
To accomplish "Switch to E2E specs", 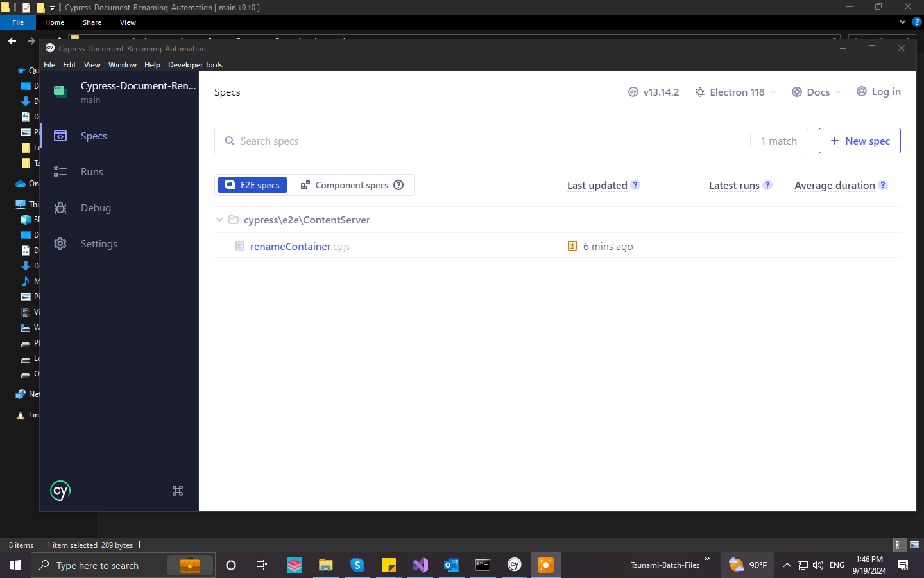I will click(253, 185).
